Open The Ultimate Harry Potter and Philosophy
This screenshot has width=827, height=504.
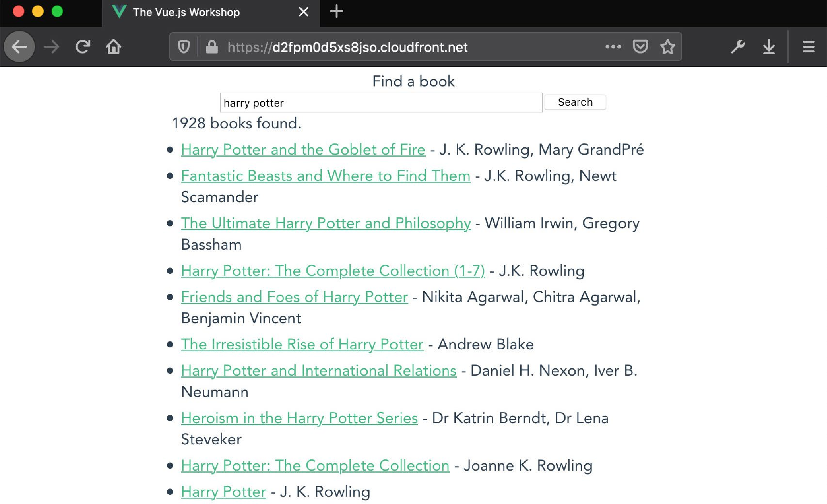click(326, 223)
